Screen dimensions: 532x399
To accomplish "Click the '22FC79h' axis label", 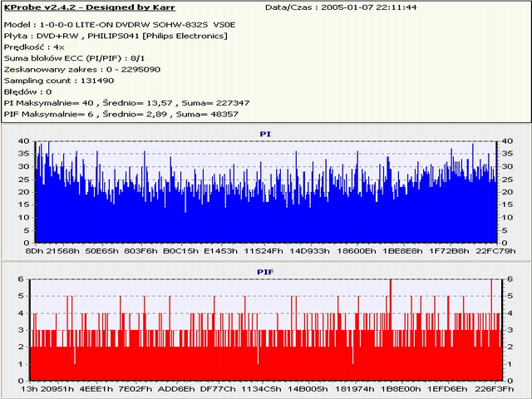I will [x=495, y=251].
